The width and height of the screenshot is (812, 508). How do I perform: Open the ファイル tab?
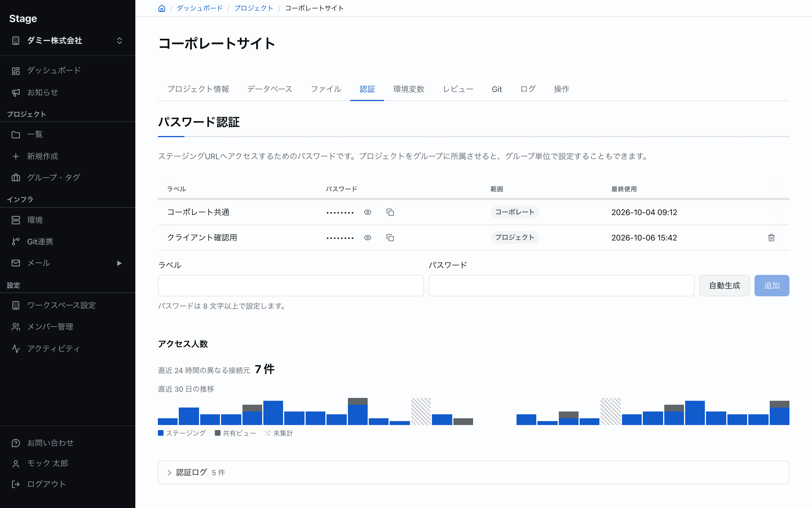pyautogui.click(x=326, y=89)
